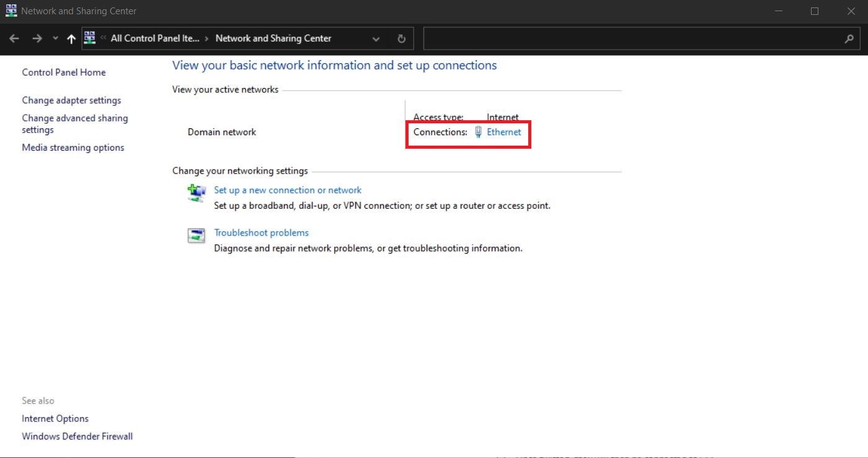Click the Up one level arrow

[71, 39]
